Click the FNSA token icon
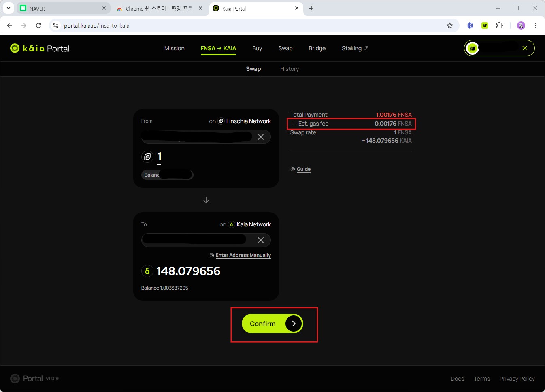Image resolution: width=545 pixels, height=392 pixels. point(147,156)
